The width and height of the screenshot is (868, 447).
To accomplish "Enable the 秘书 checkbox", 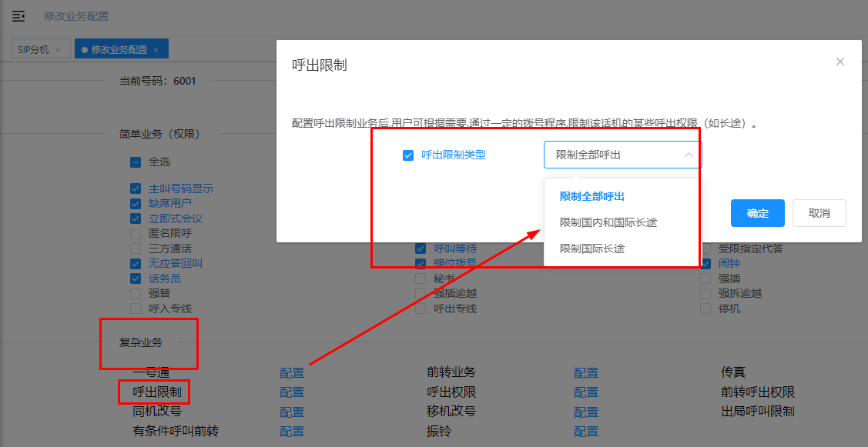I will tap(421, 279).
